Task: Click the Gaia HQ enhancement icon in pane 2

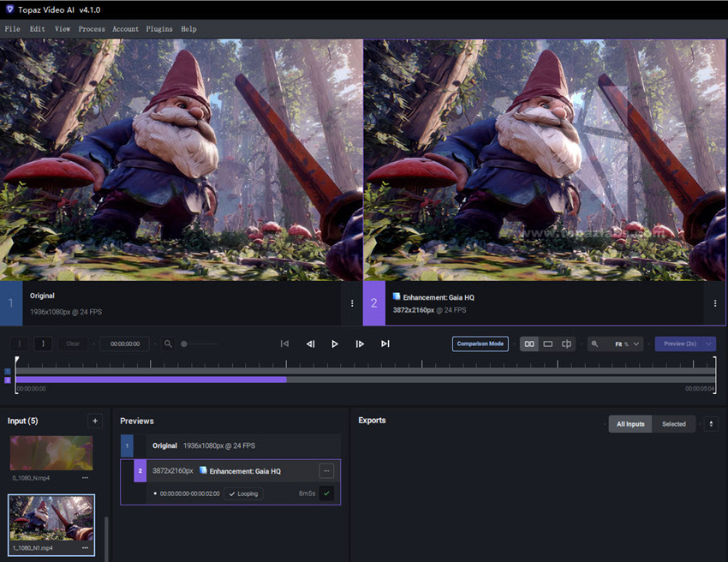Action: pos(397,296)
